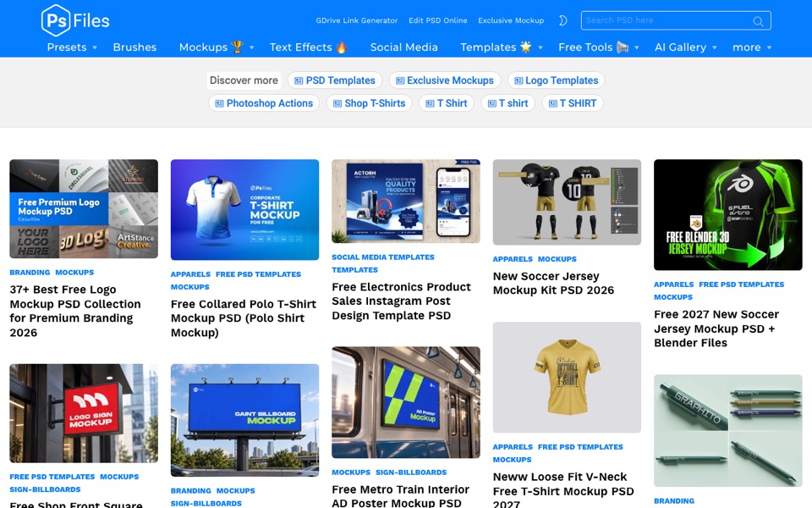Open Graphito pens mockup thumbnail
812x508 pixels.
tap(728, 431)
